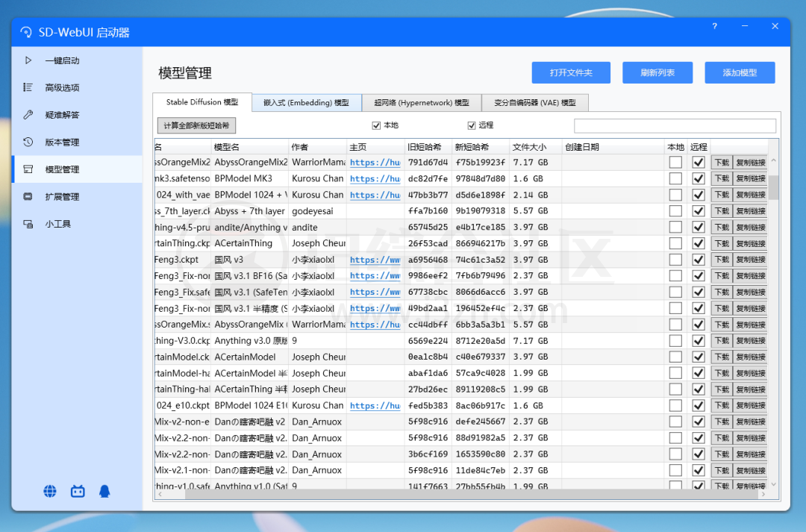Click the model search input field

click(675, 126)
